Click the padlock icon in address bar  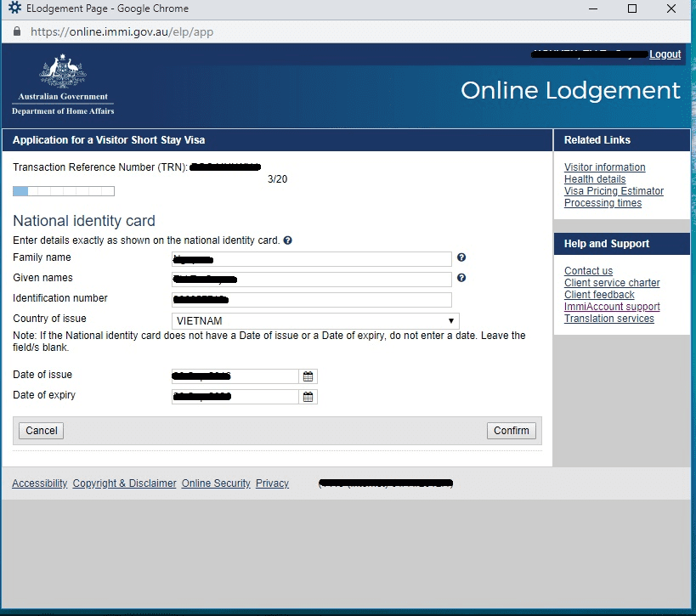[16, 31]
